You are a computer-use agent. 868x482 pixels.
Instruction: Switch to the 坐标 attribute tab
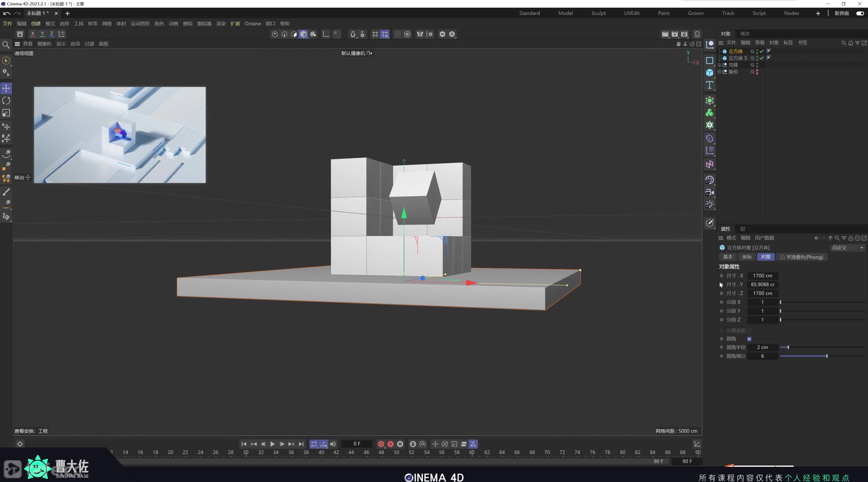click(x=747, y=257)
